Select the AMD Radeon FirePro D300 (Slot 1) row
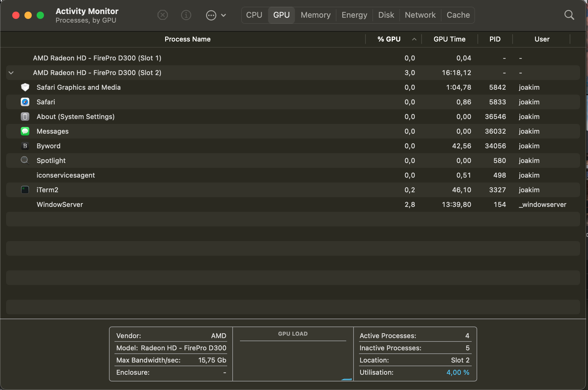The image size is (588, 390). coord(293,58)
